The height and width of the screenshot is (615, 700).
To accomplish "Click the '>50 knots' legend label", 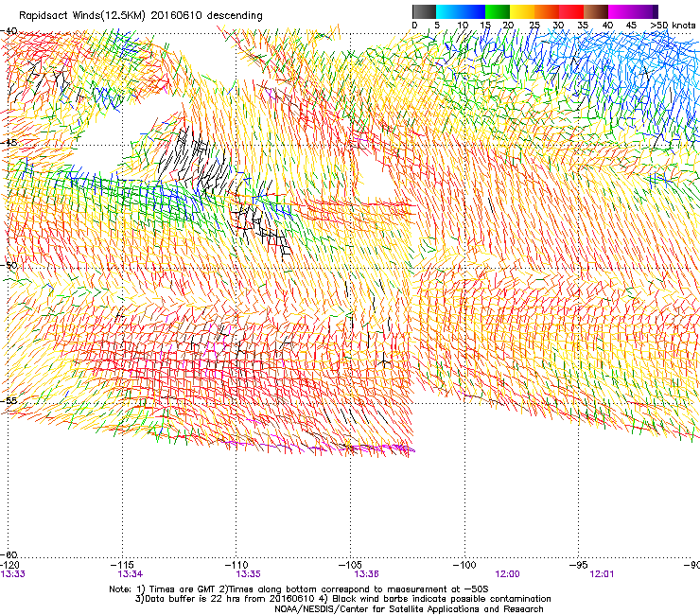I will point(673,25).
